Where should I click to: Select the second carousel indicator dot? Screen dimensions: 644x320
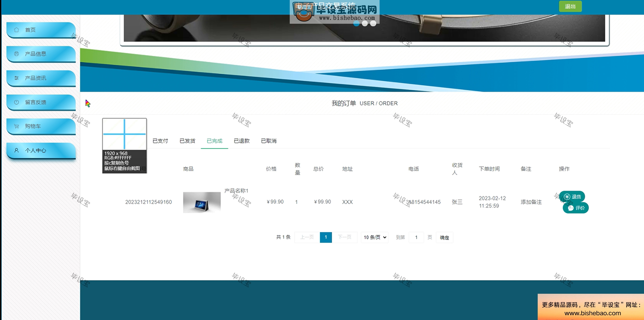pos(365,24)
